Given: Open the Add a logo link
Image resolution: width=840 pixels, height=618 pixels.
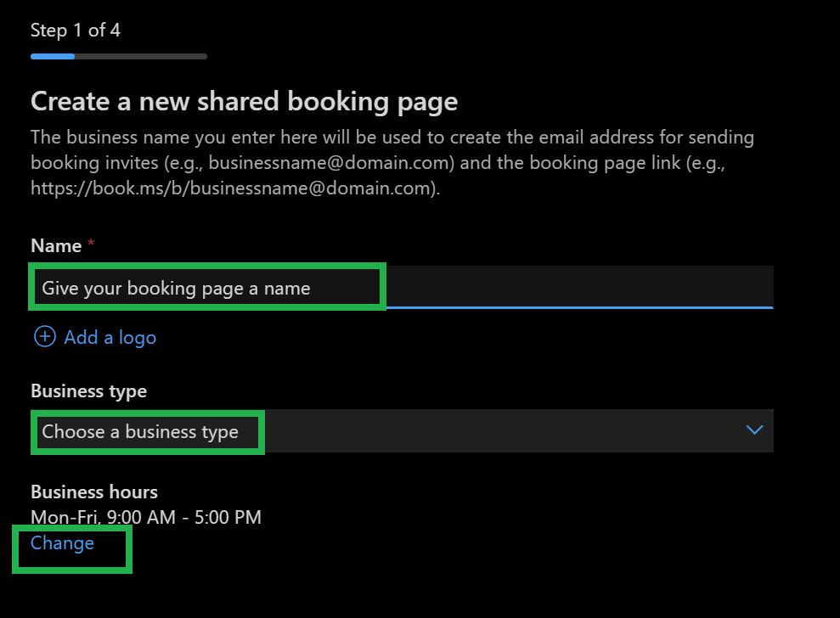Looking at the screenshot, I should click(110, 337).
